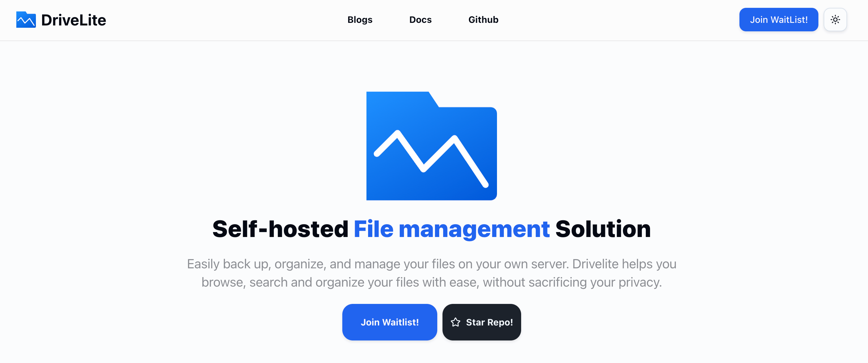
Task: Click the 'without sacrificing your privacy' text
Action: coord(572,282)
